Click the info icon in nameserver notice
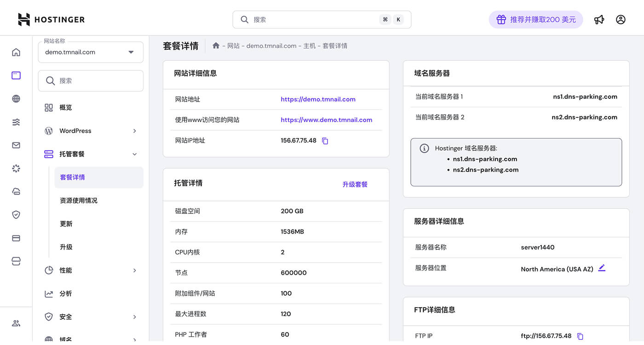This screenshot has width=644, height=345. [x=424, y=148]
